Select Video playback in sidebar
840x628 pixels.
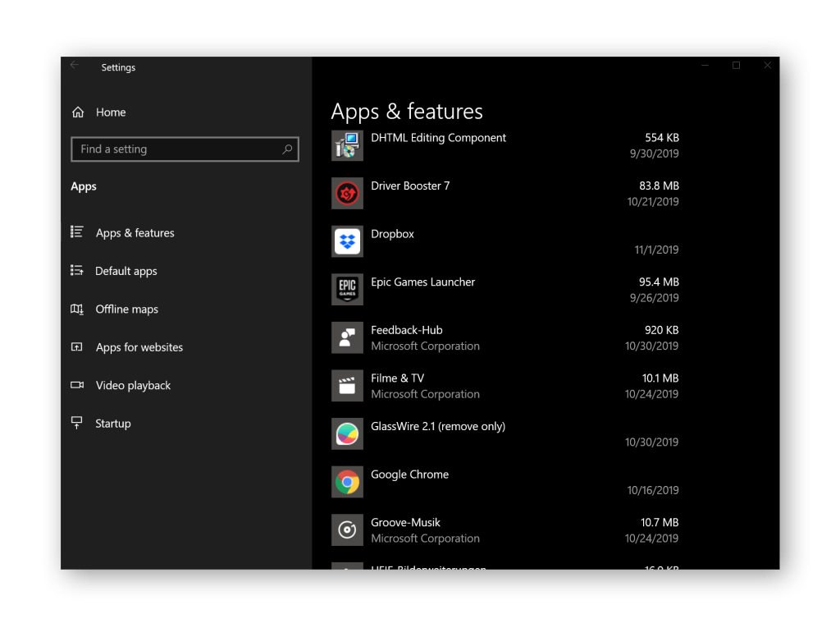click(133, 386)
